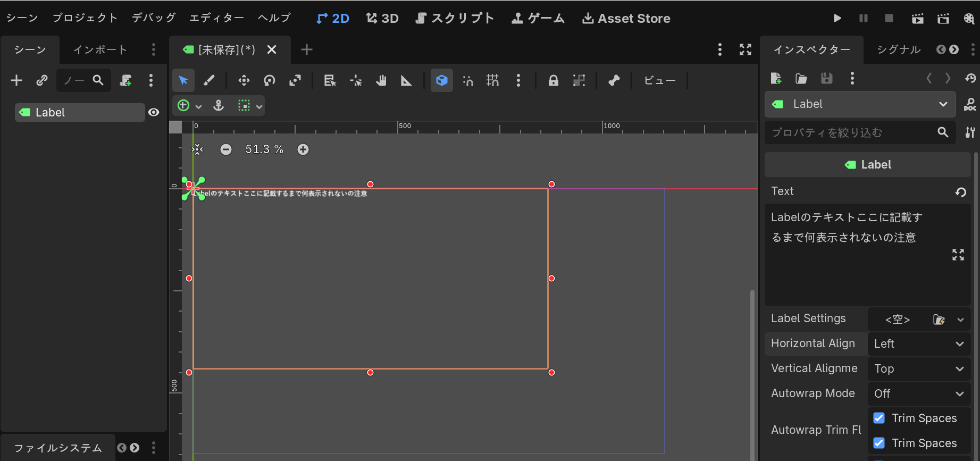Open the container sizing flags dropdown
This screenshot has height=461, width=980.
click(251, 105)
